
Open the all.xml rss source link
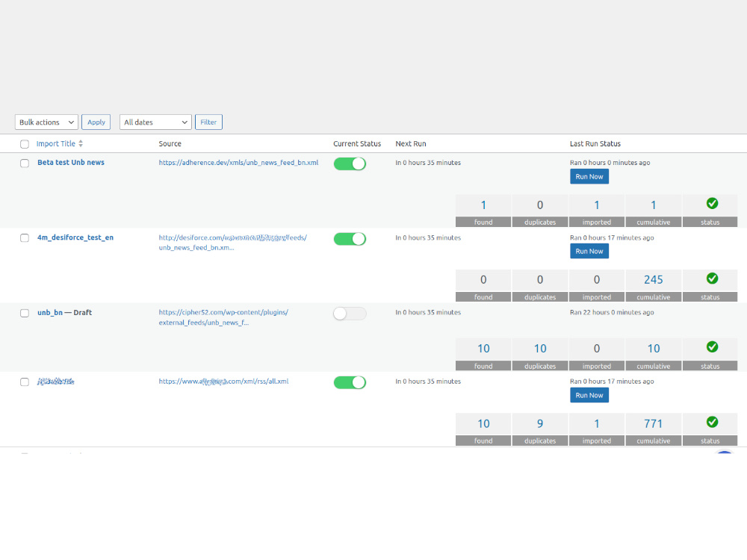pyautogui.click(x=223, y=381)
